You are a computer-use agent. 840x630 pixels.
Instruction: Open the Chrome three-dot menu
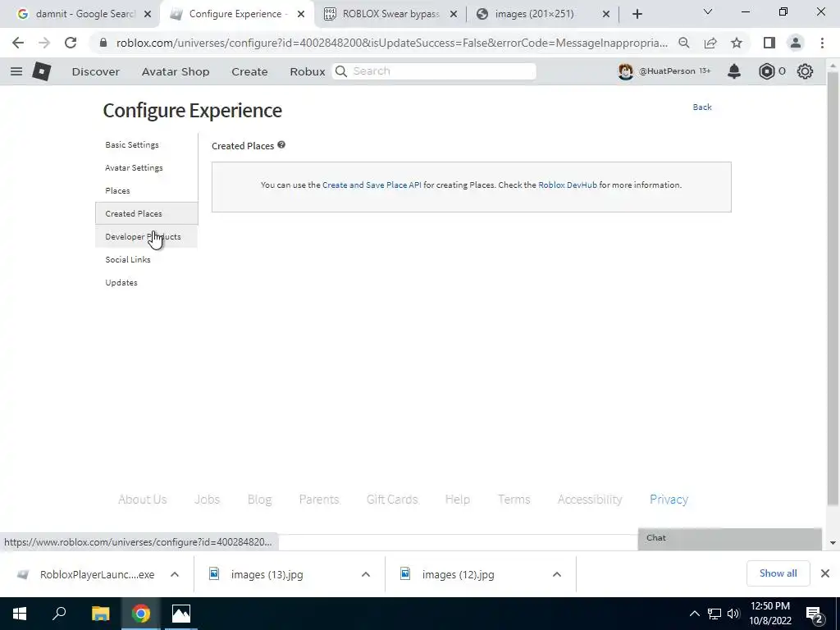click(822, 43)
